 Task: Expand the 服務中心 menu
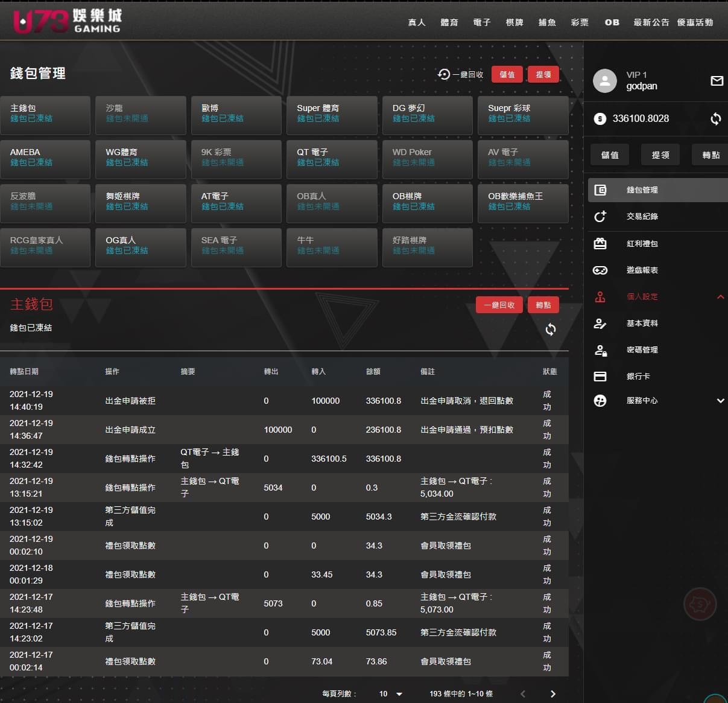[720, 401]
